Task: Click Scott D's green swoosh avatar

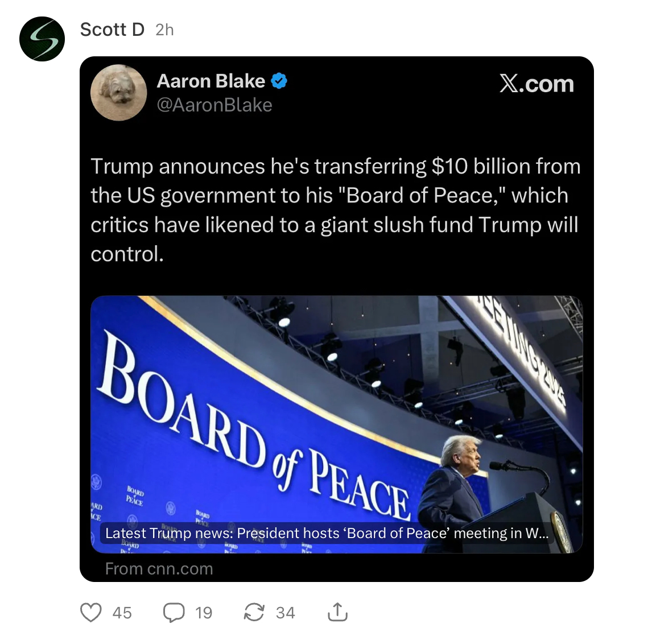Action: [x=42, y=39]
